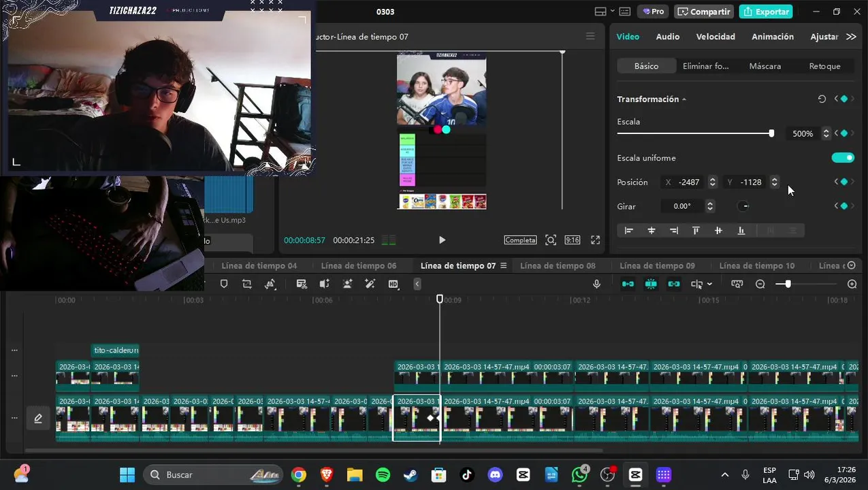Toggle the Posición keyframe diamond
This screenshot has width=868, height=490.
point(844,182)
